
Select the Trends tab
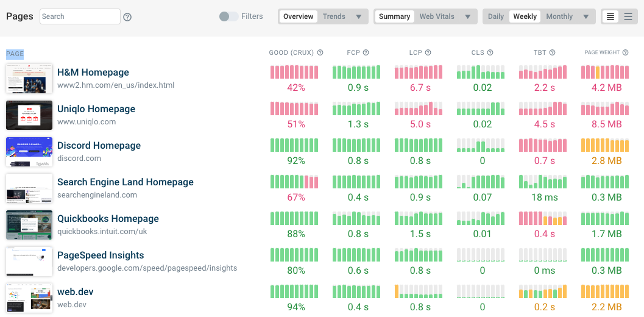pos(334,16)
